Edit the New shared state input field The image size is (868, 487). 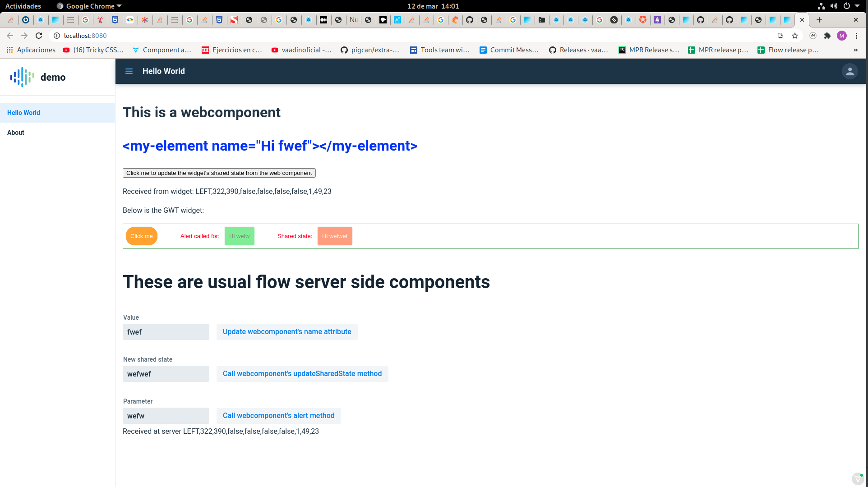tap(166, 374)
